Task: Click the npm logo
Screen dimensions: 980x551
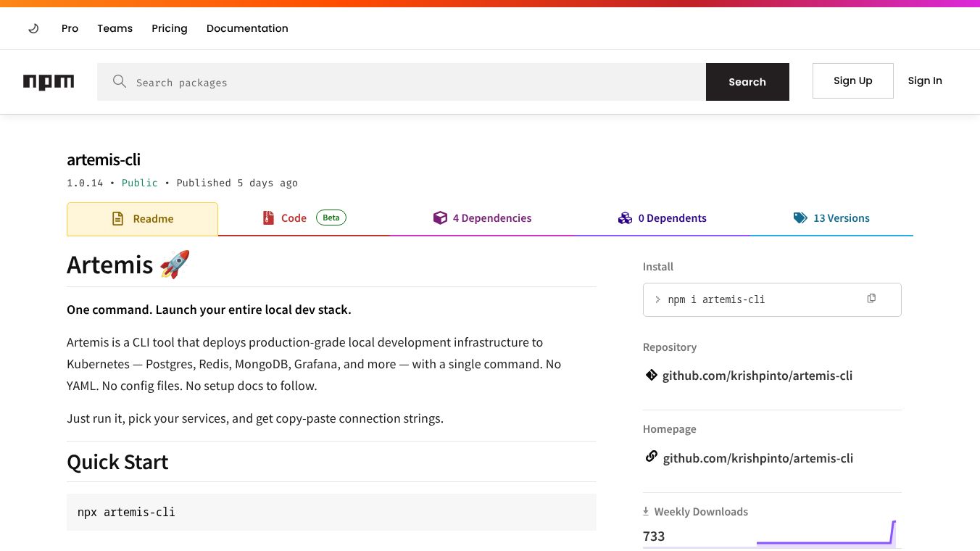Action: click(49, 82)
